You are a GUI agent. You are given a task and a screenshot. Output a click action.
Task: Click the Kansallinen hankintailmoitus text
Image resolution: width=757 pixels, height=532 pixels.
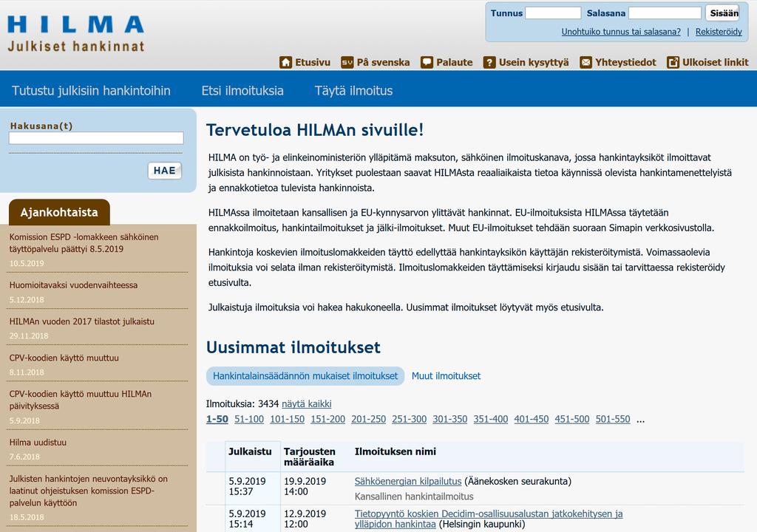pyautogui.click(x=414, y=497)
